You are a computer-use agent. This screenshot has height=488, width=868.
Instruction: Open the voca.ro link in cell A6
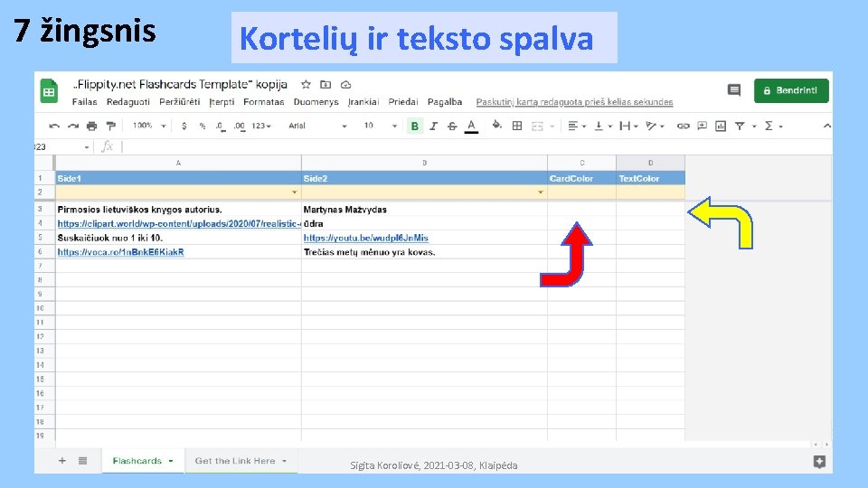[x=120, y=252]
